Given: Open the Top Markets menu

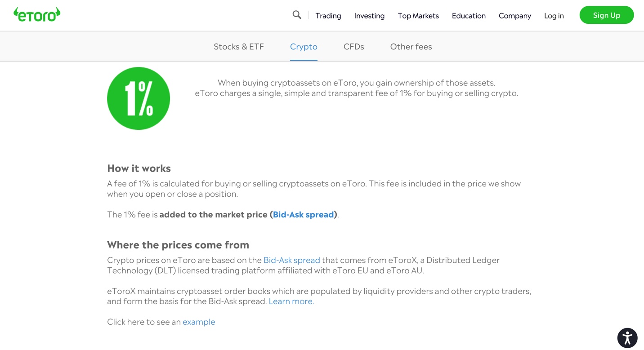Looking at the screenshot, I should tap(418, 16).
